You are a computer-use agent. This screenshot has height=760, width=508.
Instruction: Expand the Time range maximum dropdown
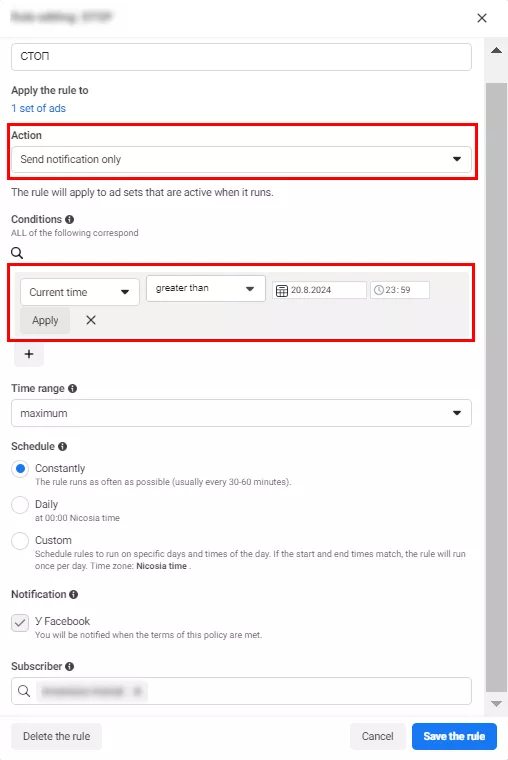pos(241,413)
